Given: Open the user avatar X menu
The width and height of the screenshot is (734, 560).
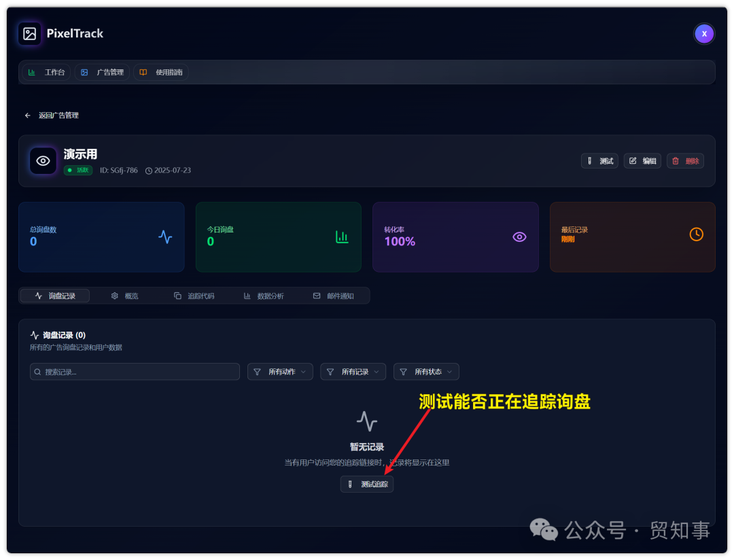Looking at the screenshot, I should [703, 34].
